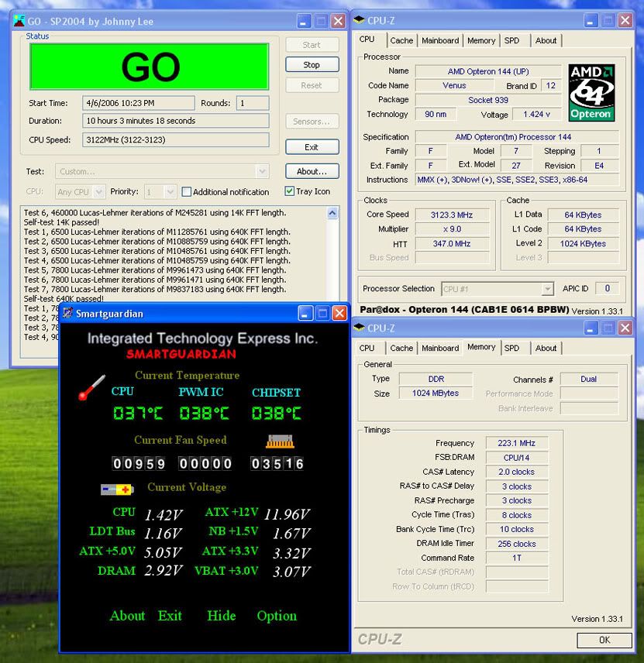Click the CAS# Latency value 2.0 clocks
This screenshot has height=663, width=644.
pos(517,472)
